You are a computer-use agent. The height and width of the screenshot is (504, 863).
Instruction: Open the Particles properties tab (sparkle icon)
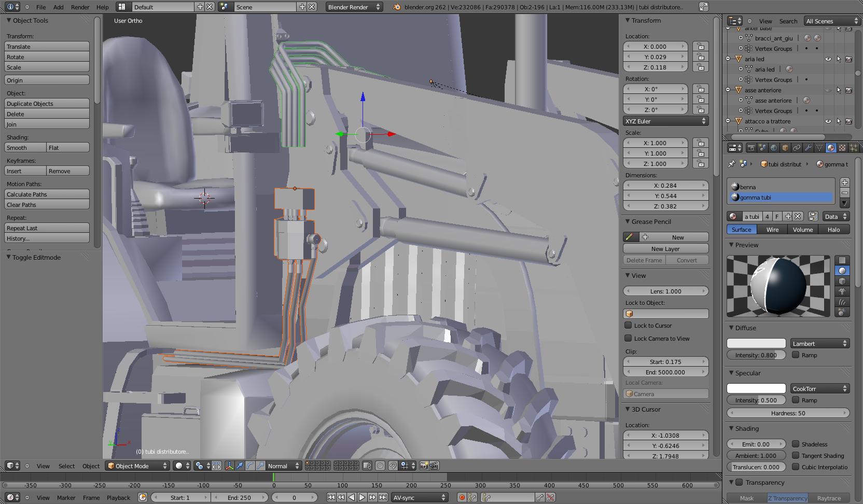tap(854, 148)
